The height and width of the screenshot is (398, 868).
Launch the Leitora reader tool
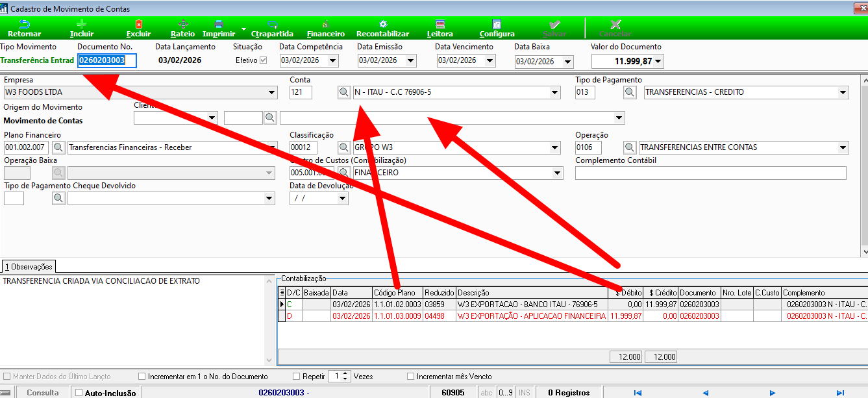(x=440, y=28)
